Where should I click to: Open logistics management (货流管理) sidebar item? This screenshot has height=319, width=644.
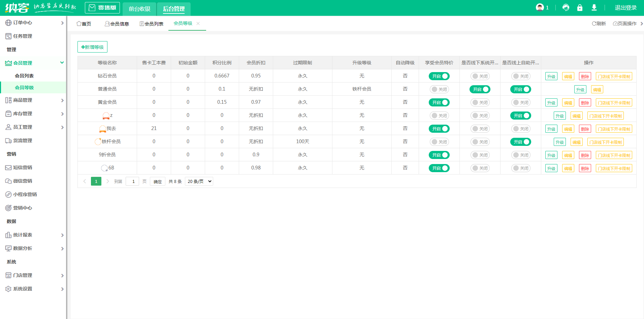(x=23, y=140)
